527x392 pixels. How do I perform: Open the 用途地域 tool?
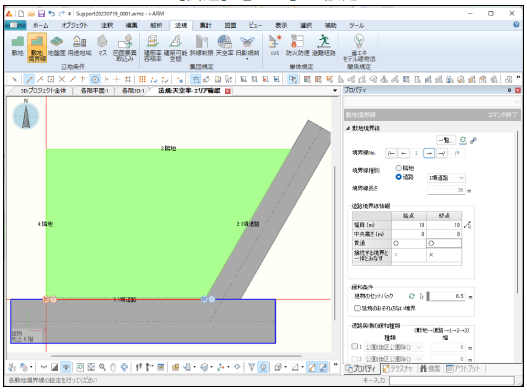(79, 46)
